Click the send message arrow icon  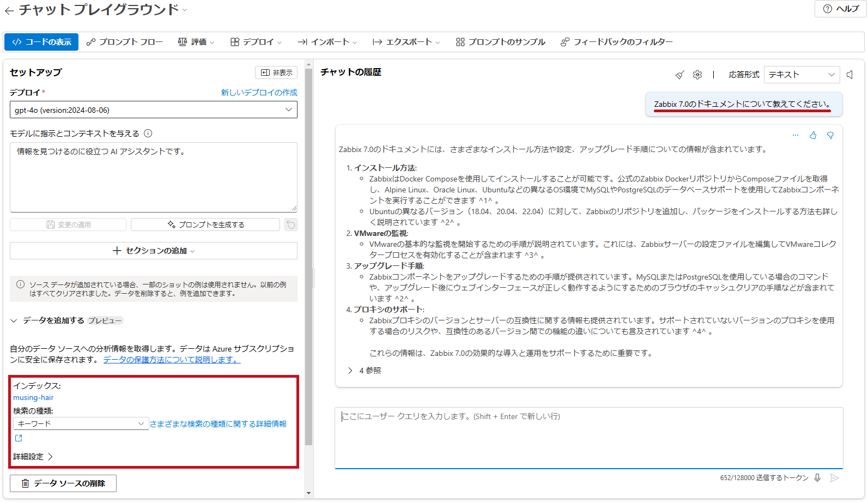tap(834, 478)
